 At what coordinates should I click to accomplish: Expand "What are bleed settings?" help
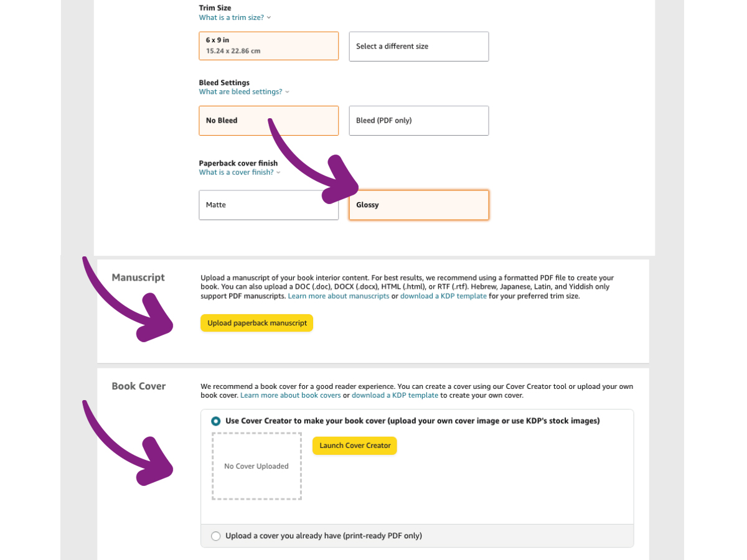(x=244, y=91)
